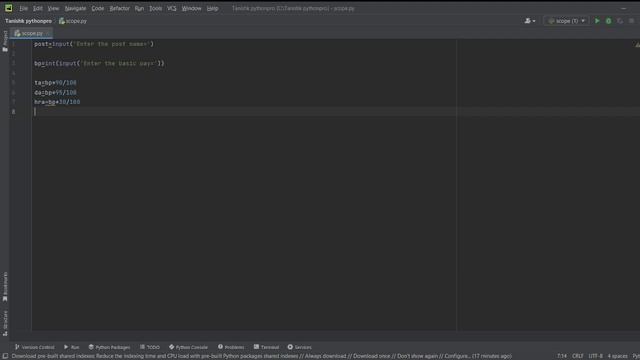
Task: Run the scope configuration with green play
Action: pos(597,21)
